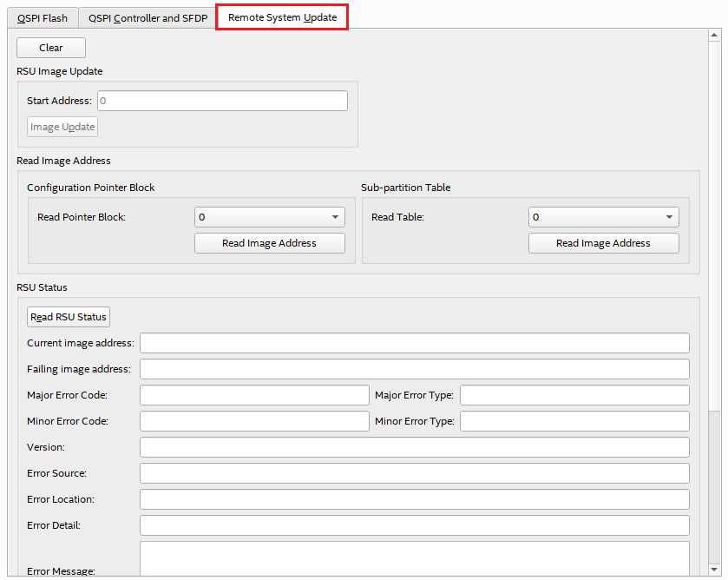Expand the Read Pointer Block dropdown
Screen dimensions: 728x580
pyautogui.click(x=270, y=217)
